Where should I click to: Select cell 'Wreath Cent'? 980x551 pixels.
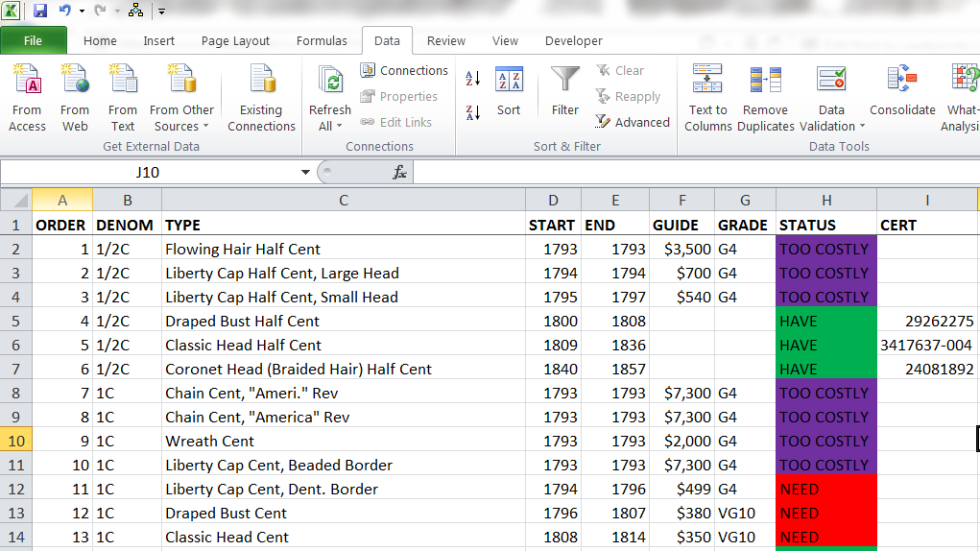point(343,441)
